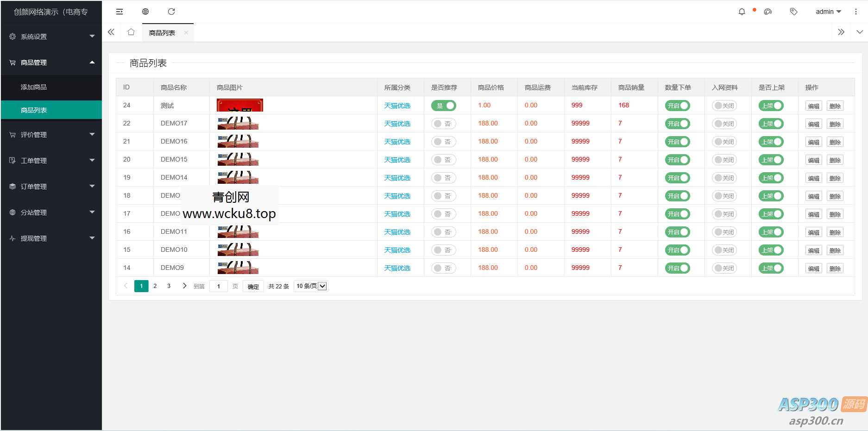Click the page number input field

pos(219,286)
